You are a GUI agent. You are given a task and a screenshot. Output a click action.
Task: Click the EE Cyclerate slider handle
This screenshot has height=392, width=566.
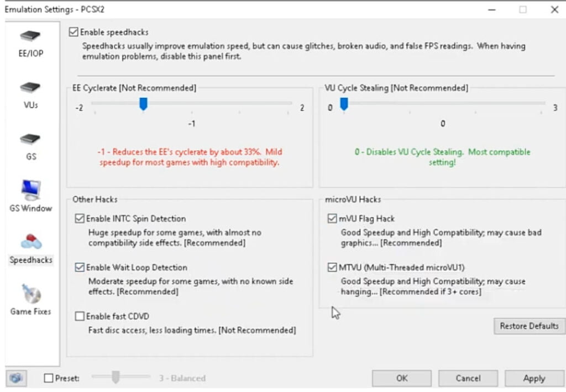[x=143, y=104]
